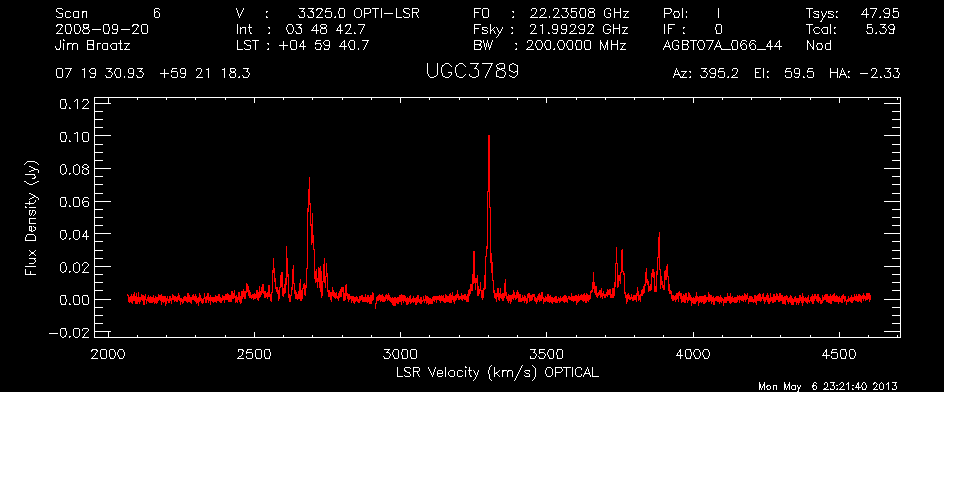
Task: Click project ID AGBT07A_066_44
Action: point(722,45)
